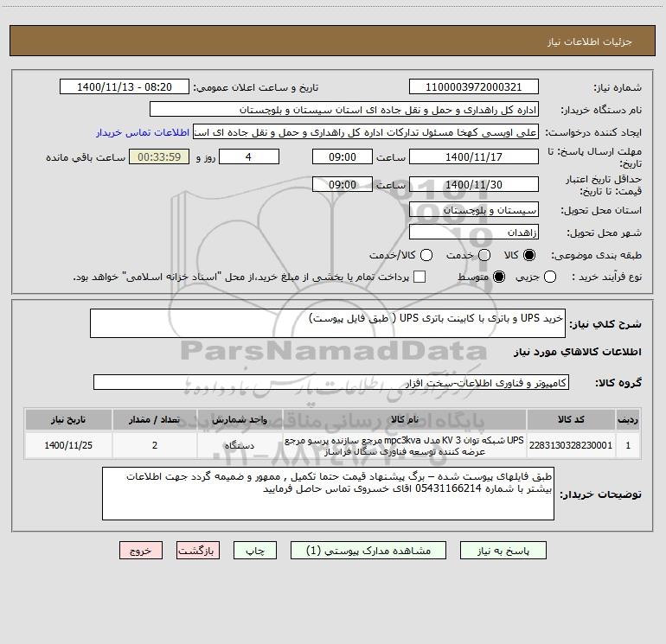Click the response deadline time 09:00 field
Viewport: 666px width, 644px height.
tap(343, 156)
